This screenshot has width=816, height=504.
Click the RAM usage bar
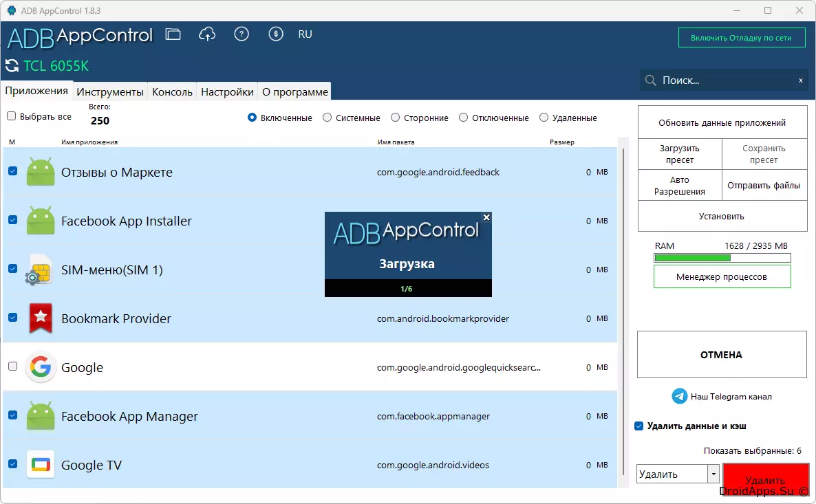[x=722, y=257]
